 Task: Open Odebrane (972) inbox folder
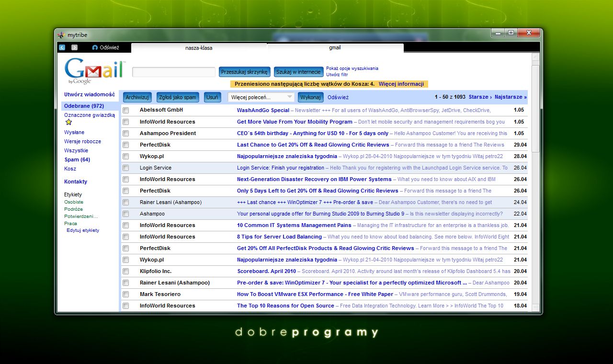(x=84, y=106)
